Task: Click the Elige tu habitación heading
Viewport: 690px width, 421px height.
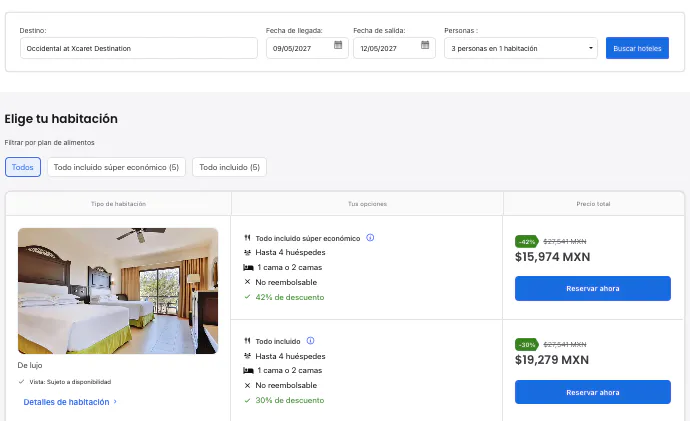Action: click(x=61, y=119)
